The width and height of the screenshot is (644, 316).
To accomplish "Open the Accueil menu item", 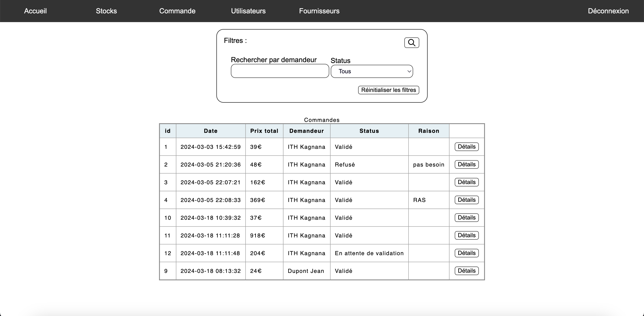I will 35,11.
